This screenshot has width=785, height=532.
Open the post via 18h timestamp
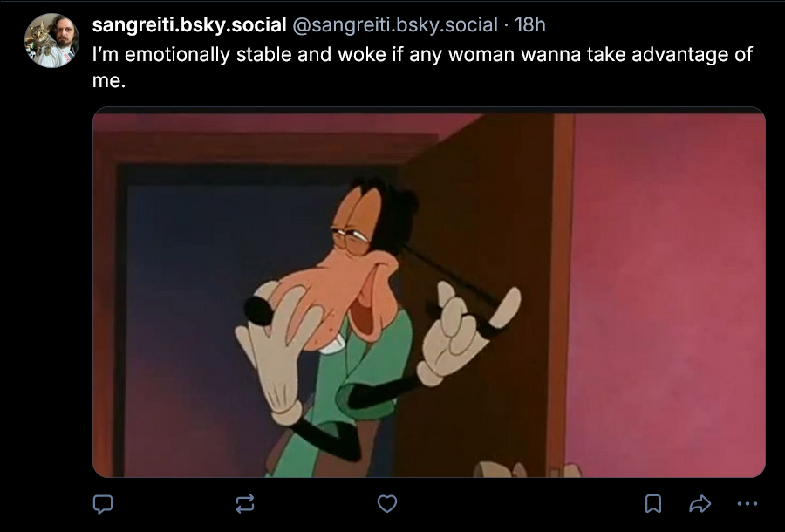(x=530, y=25)
